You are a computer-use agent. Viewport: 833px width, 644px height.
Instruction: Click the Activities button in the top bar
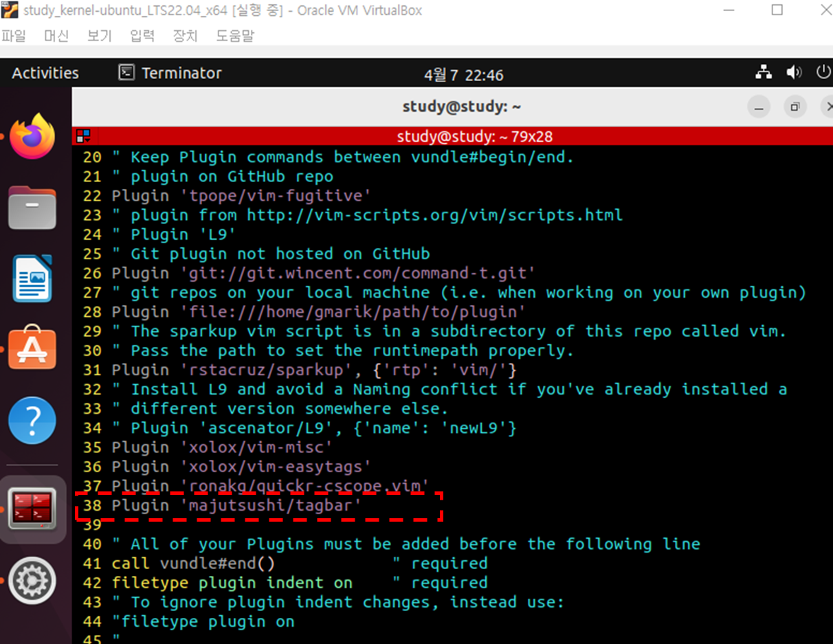pos(44,72)
